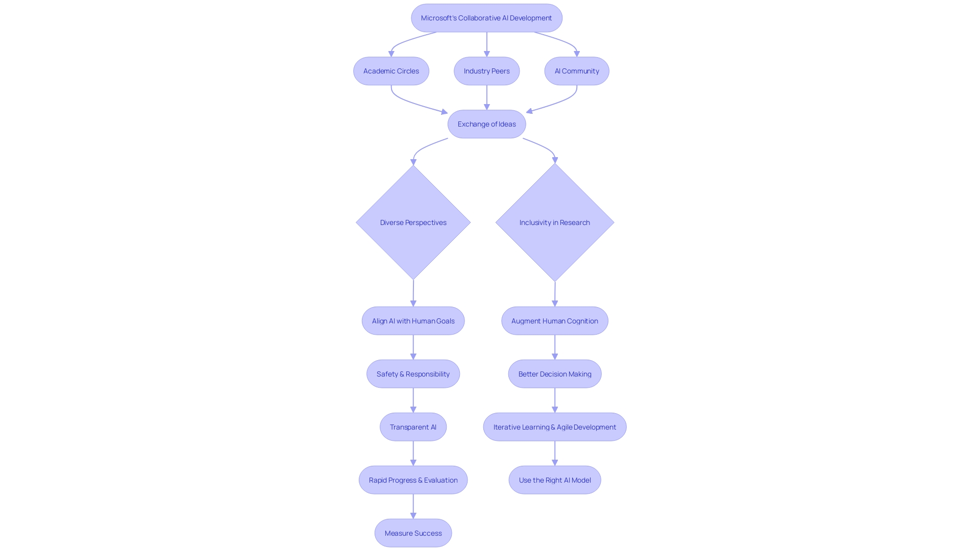The image size is (980, 551).
Task: Click the Academic Circles node
Action: pyautogui.click(x=391, y=70)
